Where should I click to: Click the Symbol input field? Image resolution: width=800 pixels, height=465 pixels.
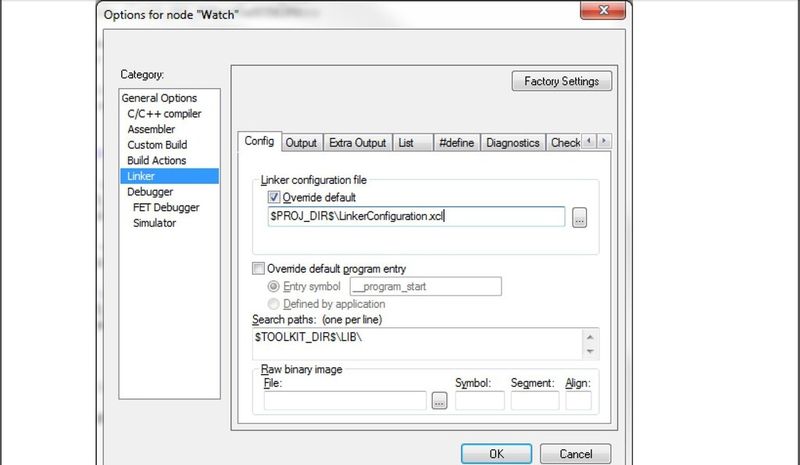pos(480,401)
